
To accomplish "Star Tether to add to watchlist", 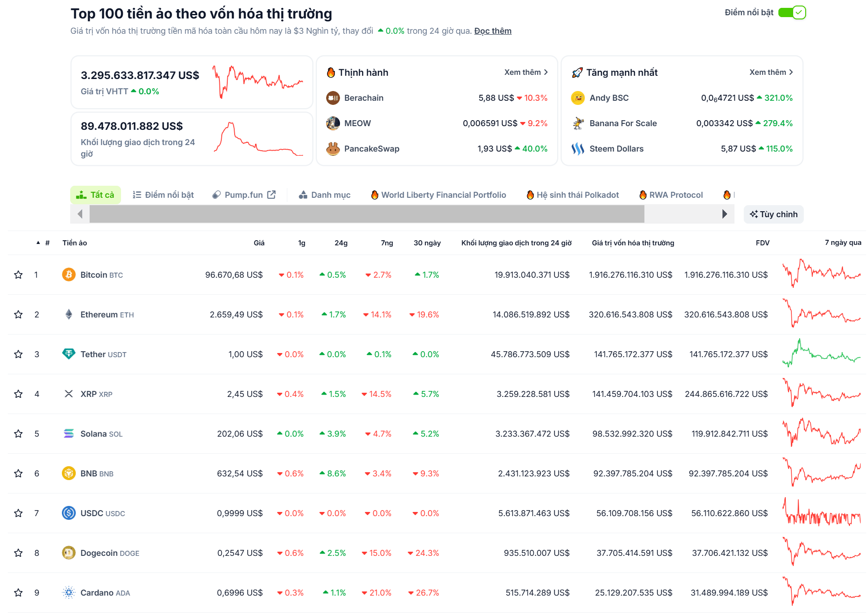I will (18, 354).
